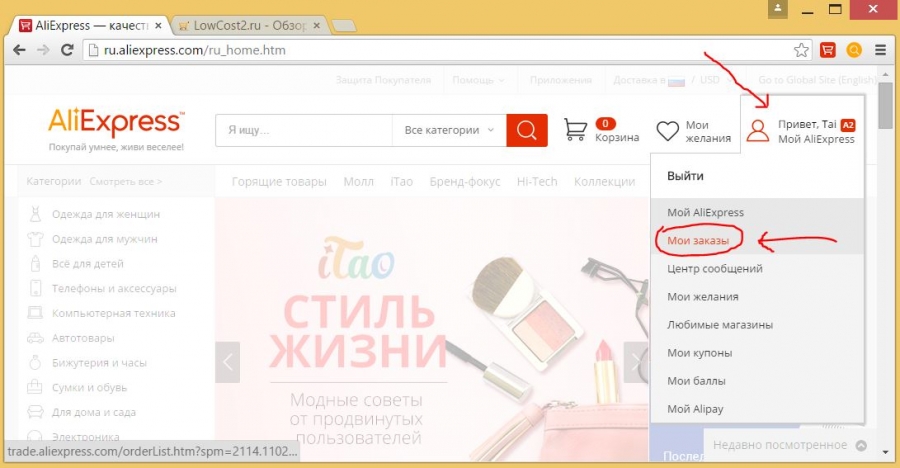This screenshot has height=468, width=900.
Task: Click the car icon for Автотовары
Action: 35,338
